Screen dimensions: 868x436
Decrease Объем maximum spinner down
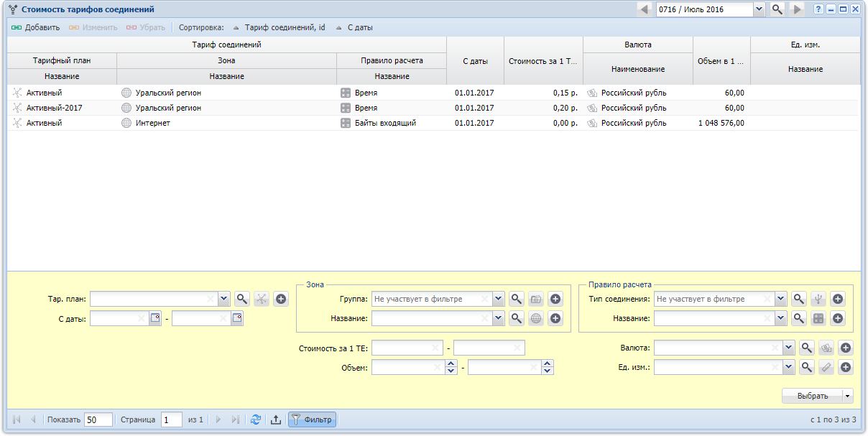pos(548,371)
